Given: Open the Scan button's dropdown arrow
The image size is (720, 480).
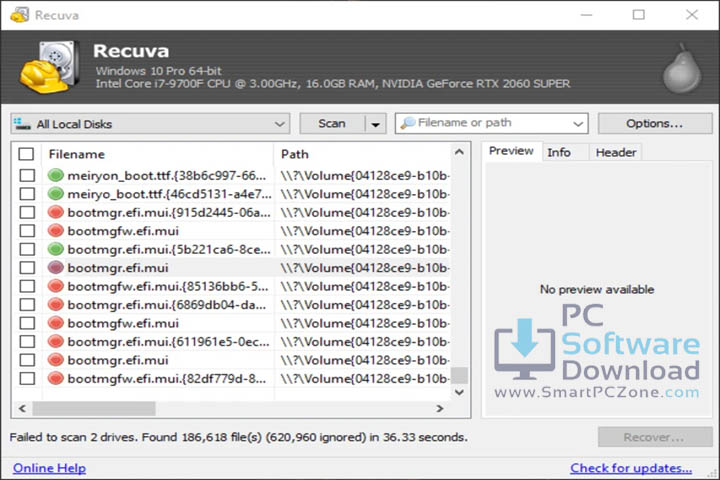Looking at the screenshot, I should (376, 124).
